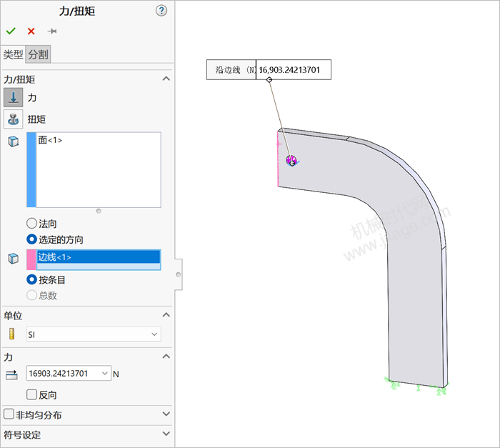Select the 力 (Force) icon button
This screenshot has height=448, width=500.
(14, 97)
